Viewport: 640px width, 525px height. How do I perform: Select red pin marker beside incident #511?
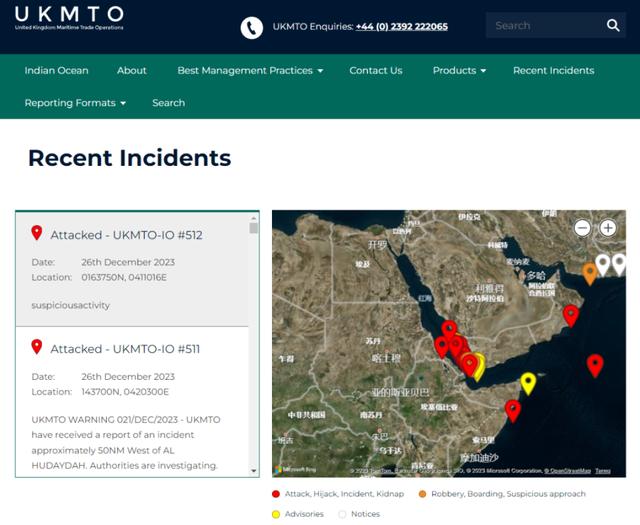tap(37, 347)
